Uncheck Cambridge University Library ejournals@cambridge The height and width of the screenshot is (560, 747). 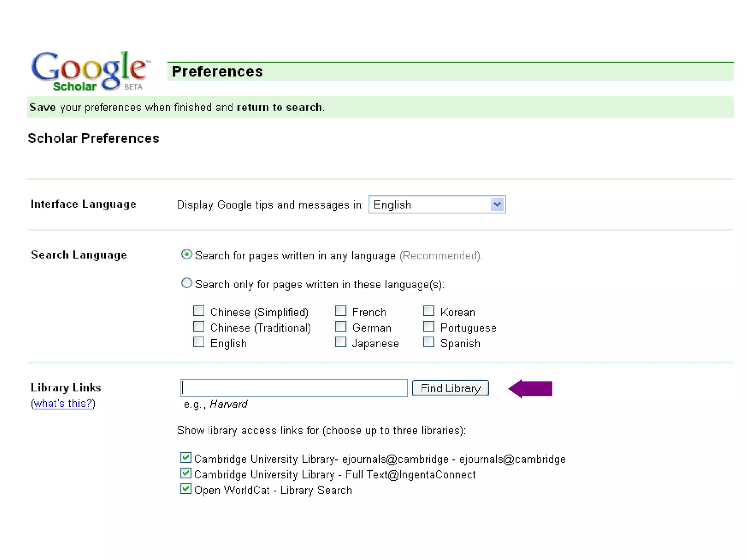pos(186,458)
